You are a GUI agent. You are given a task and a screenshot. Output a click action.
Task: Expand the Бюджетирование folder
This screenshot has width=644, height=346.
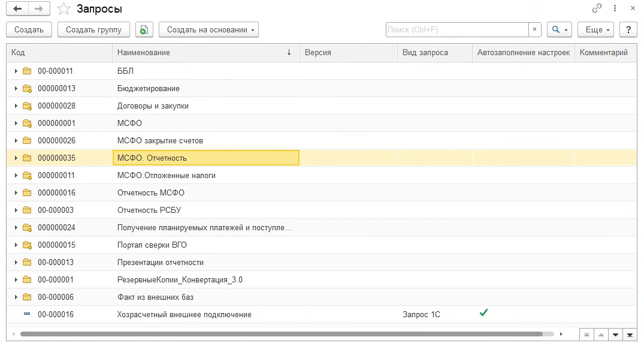point(16,89)
